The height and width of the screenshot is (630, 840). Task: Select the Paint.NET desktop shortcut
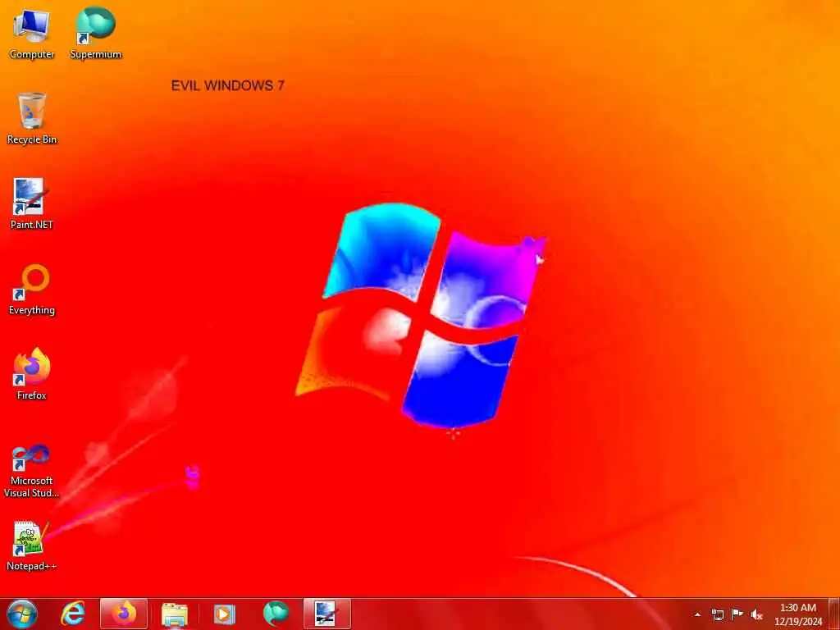32,203
